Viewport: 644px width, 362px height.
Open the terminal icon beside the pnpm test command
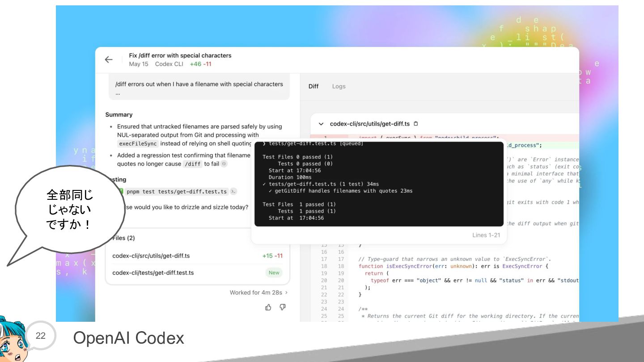[x=233, y=192]
